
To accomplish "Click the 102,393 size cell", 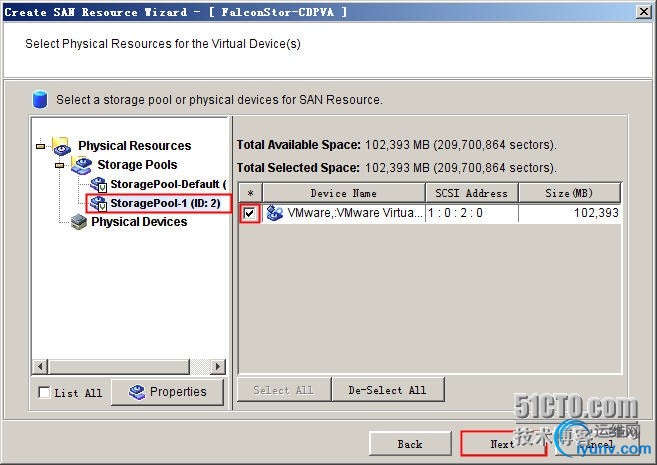I will (569, 213).
